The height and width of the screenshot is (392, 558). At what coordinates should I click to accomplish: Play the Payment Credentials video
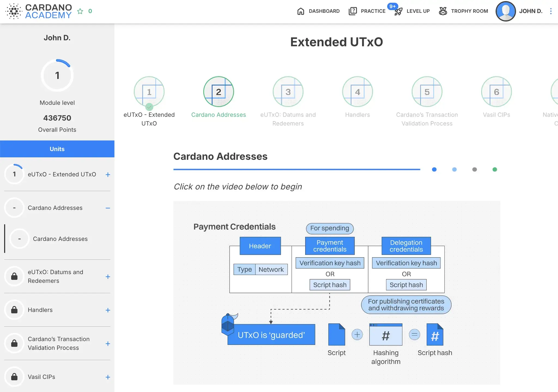click(x=337, y=293)
